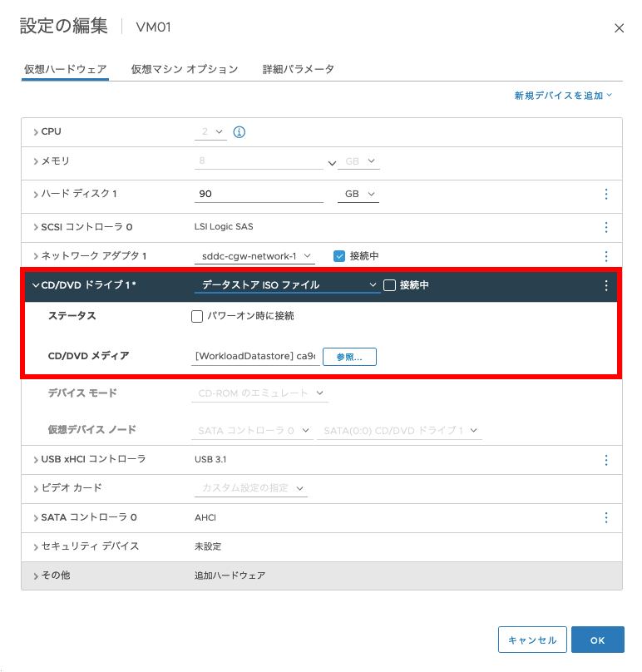The width and height of the screenshot is (642, 672).
Task: Open memory size dropdown arrow
Action: 332,163
